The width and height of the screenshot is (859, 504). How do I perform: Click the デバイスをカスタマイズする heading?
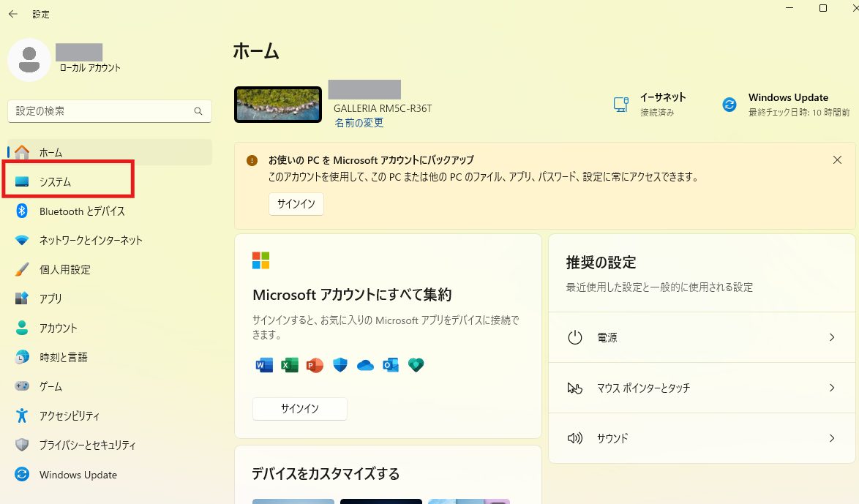[x=326, y=474]
